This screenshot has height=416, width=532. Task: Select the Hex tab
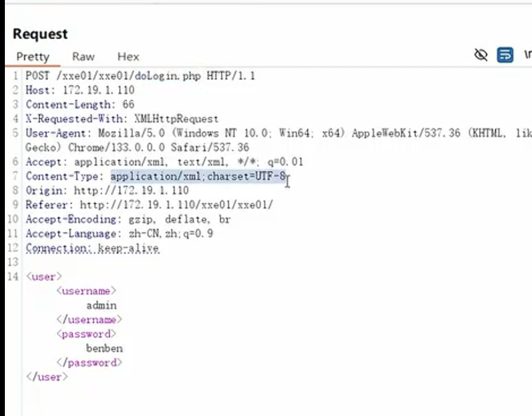tap(128, 57)
